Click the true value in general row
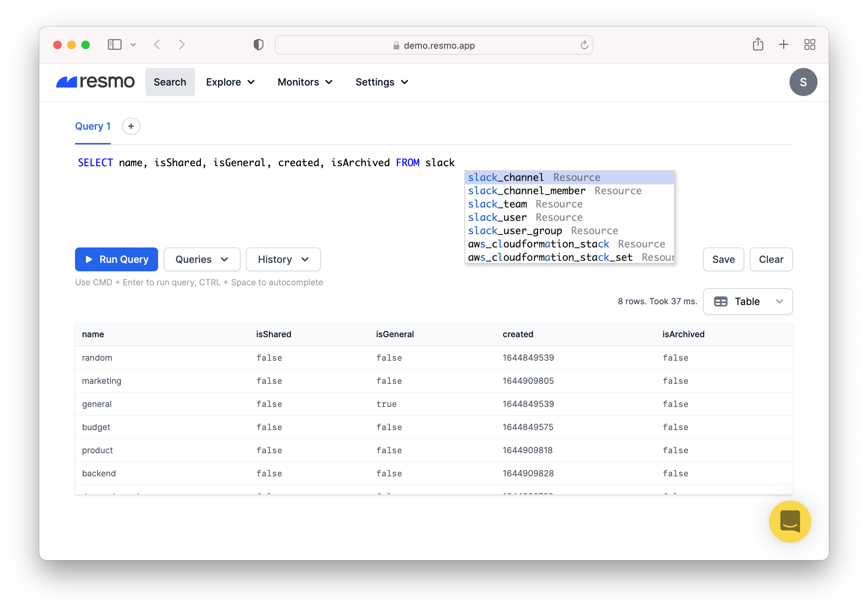Screen dimensions: 868x612 point(386,404)
